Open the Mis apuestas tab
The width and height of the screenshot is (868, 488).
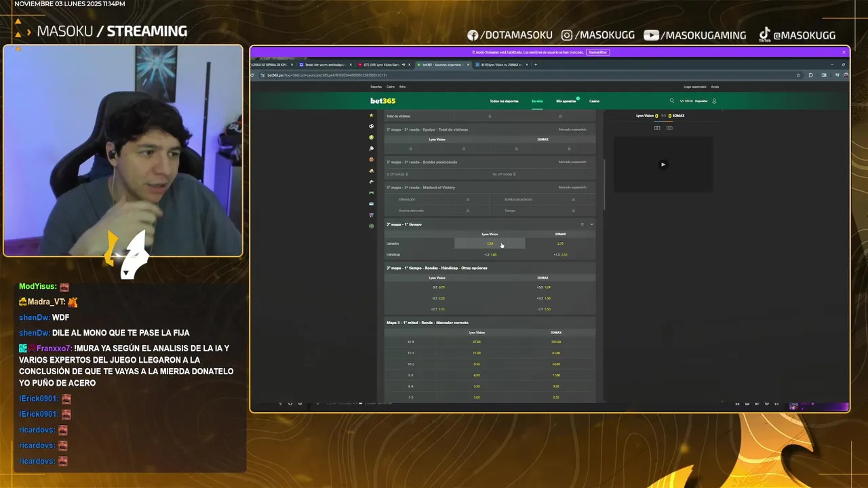pyautogui.click(x=566, y=101)
